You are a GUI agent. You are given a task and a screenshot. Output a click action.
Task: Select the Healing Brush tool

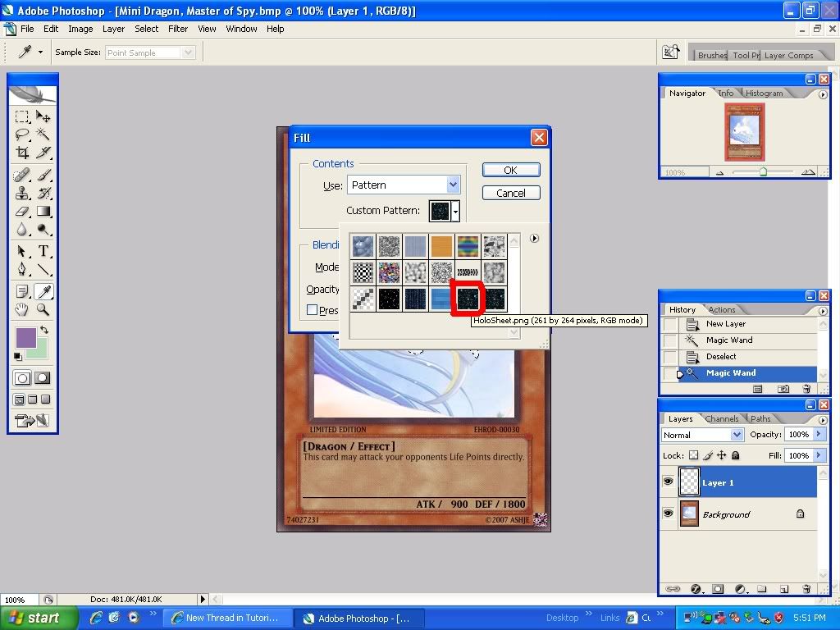click(22, 176)
